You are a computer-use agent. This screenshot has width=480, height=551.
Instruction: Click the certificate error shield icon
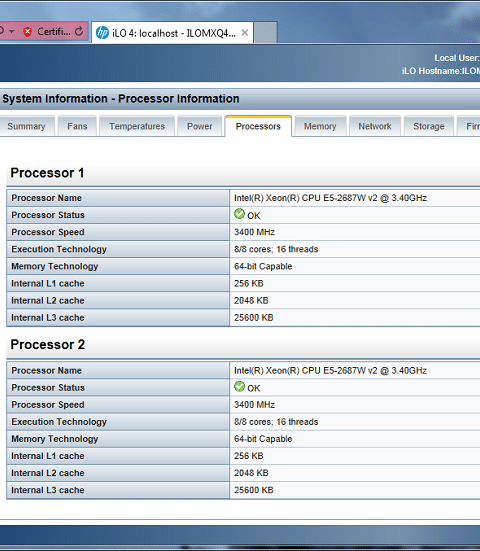pos(27,32)
